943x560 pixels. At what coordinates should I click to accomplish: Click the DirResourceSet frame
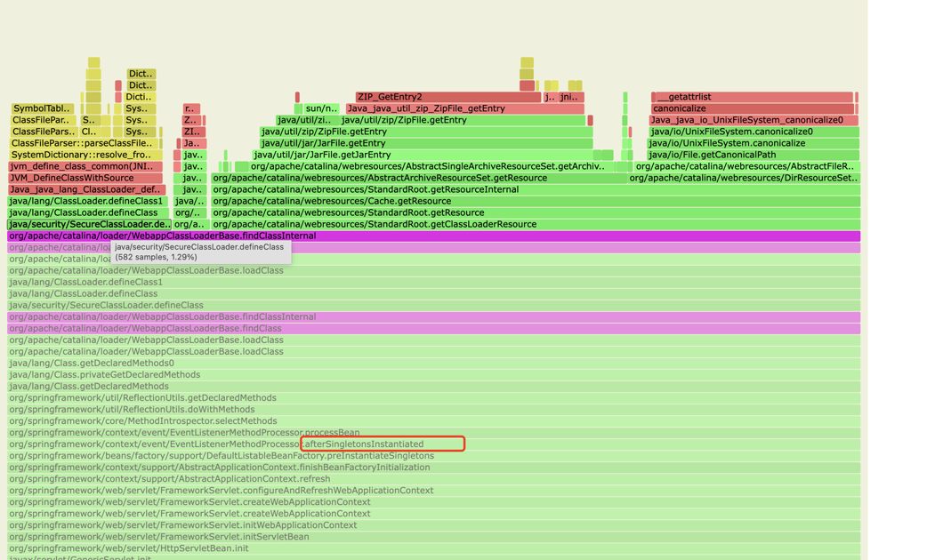tap(743, 178)
